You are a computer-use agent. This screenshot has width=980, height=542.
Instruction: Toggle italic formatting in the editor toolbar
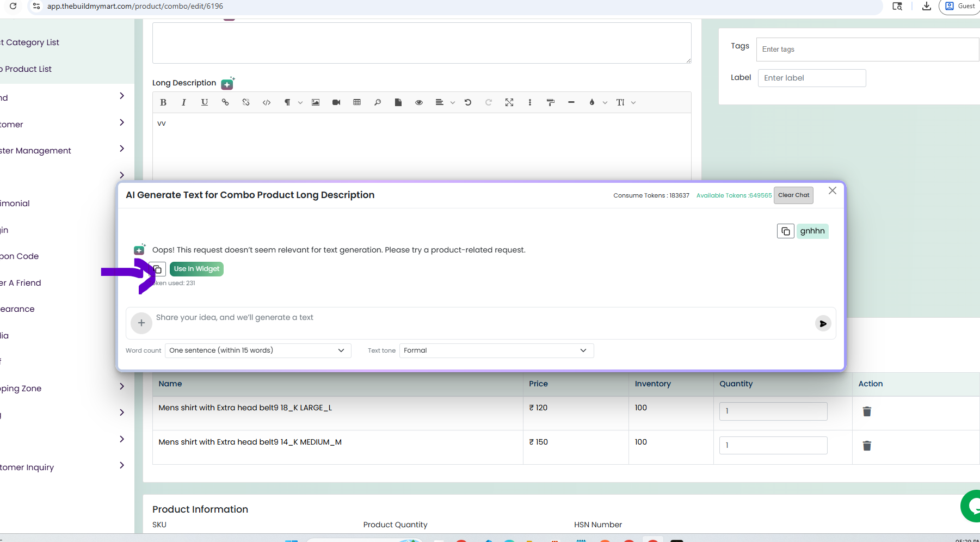click(184, 102)
